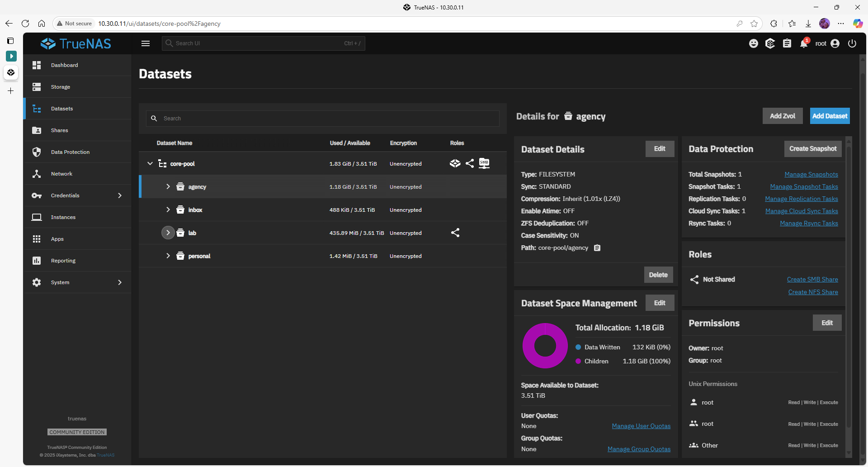The width and height of the screenshot is (868, 467).
Task: Open Manage User Quotas link
Action: coord(641,426)
